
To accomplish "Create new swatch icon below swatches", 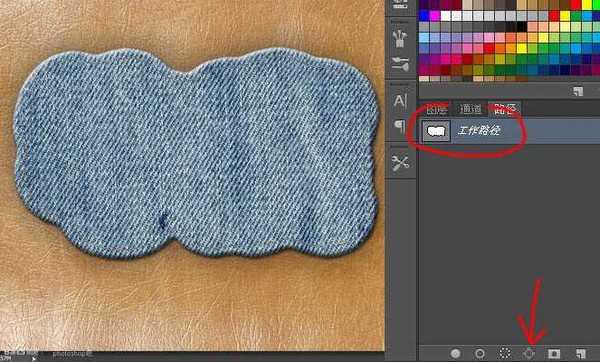I will (578, 91).
